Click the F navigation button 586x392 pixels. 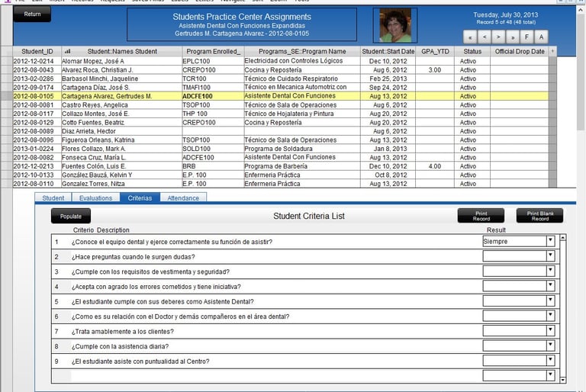coord(526,37)
